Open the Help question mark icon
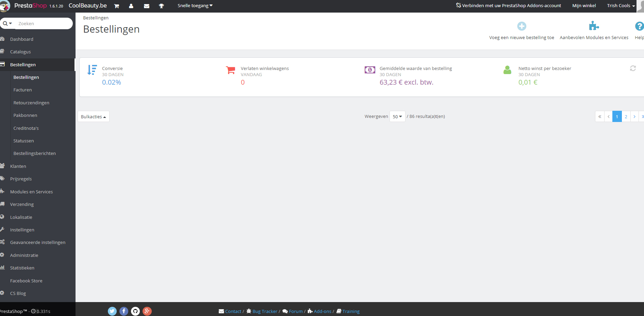644x316 pixels. point(639,26)
